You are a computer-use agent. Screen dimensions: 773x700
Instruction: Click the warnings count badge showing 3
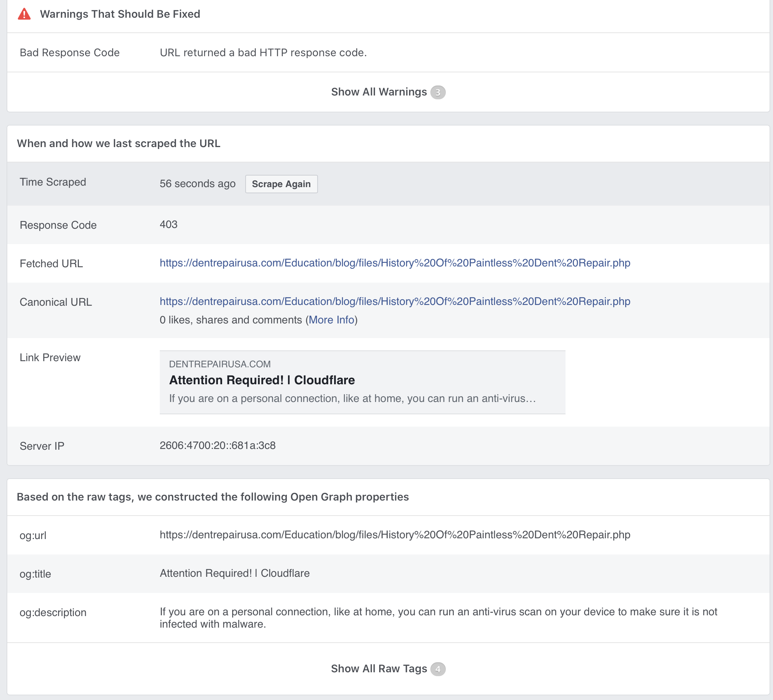(438, 92)
